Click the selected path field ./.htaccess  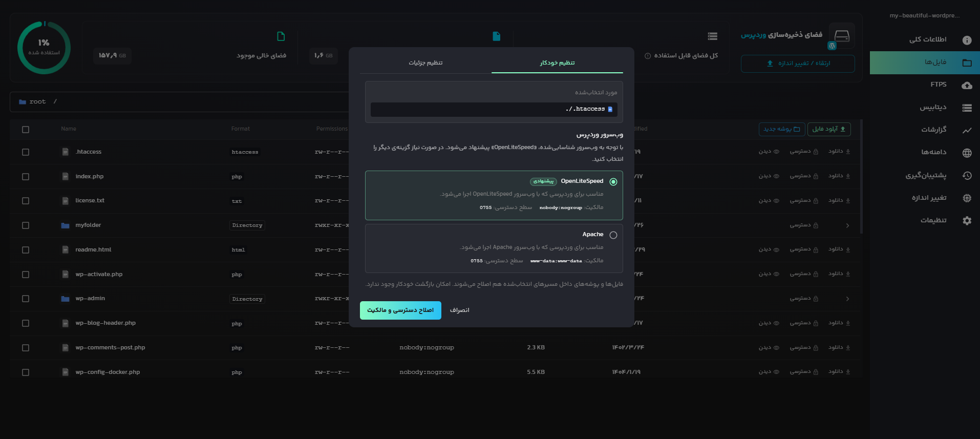click(494, 109)
